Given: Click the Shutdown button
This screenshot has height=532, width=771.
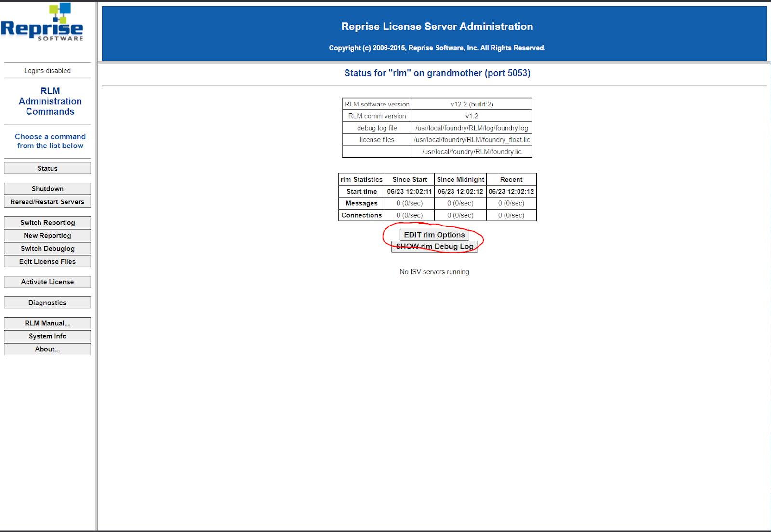Looking at the screenshot, I should pyautogui.click(x=47, y=189).
